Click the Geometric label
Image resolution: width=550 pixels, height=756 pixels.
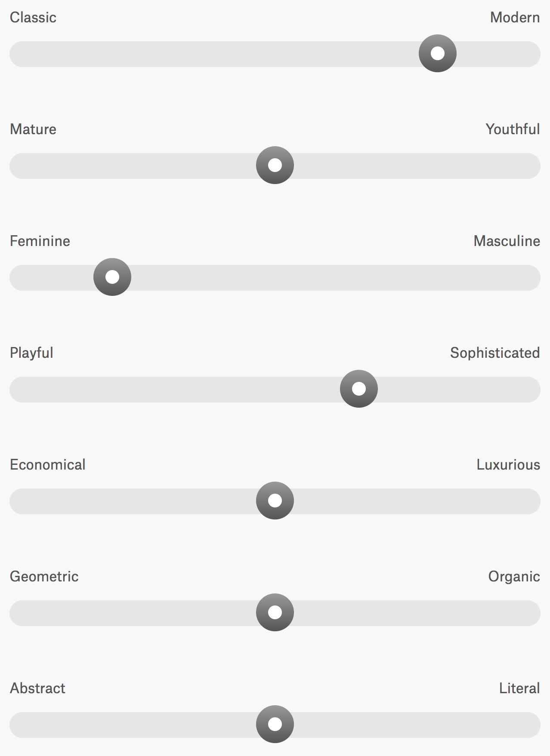44,577
